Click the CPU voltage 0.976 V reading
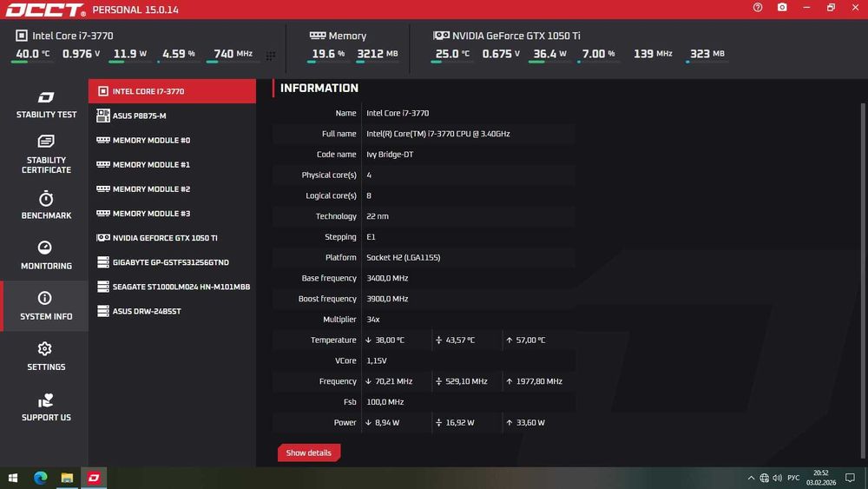This screenshot has width=868, height=489. point(81,54)
